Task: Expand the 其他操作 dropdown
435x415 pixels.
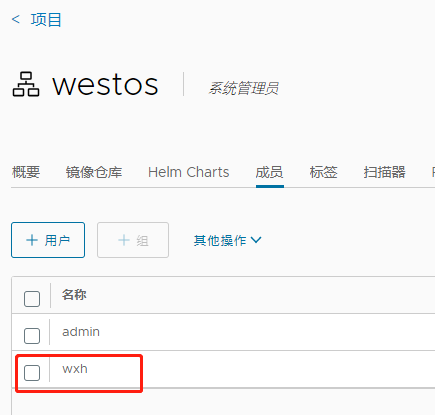Action: coord(228,240)
